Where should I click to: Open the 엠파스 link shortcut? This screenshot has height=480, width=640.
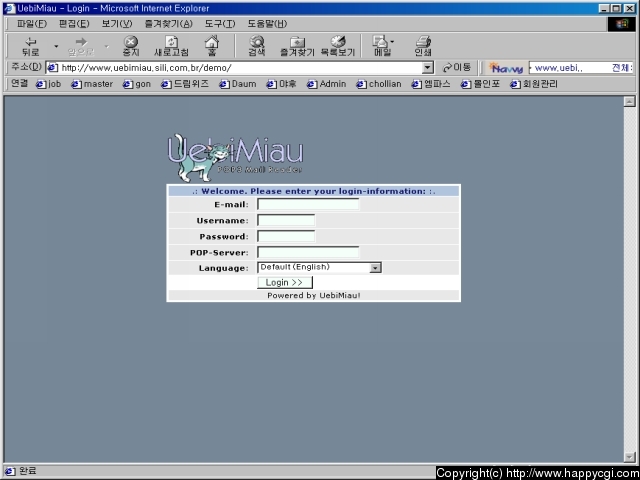(431, 84)
